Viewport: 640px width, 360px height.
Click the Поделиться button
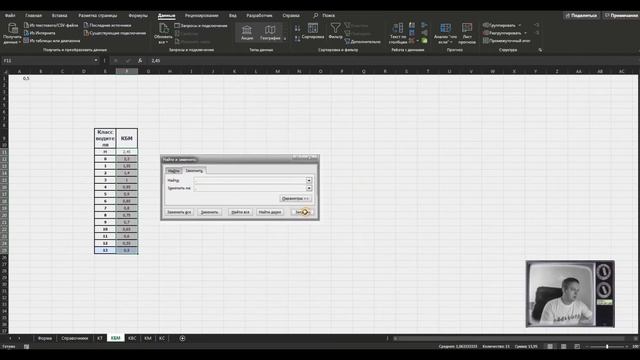[x=581, y=16]
